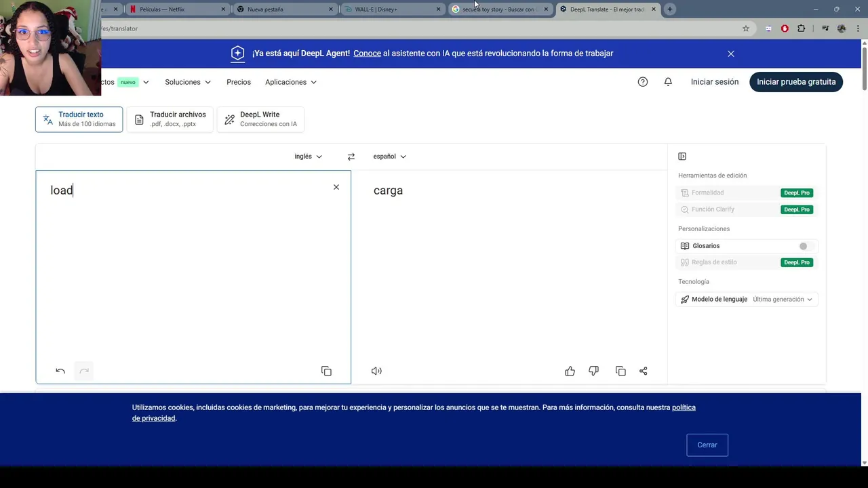Switch to the Nueva pestaña tab

point(285,9)
